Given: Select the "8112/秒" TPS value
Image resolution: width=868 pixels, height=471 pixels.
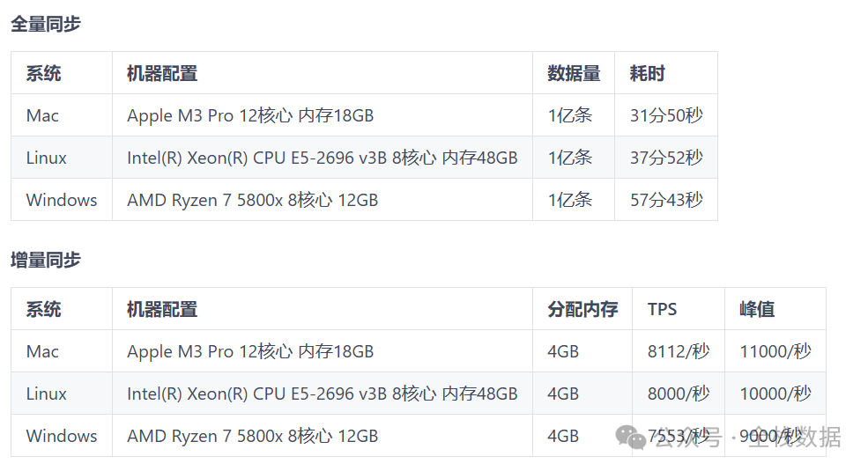Looking at the screenshot, I should [x=678, y=351].
